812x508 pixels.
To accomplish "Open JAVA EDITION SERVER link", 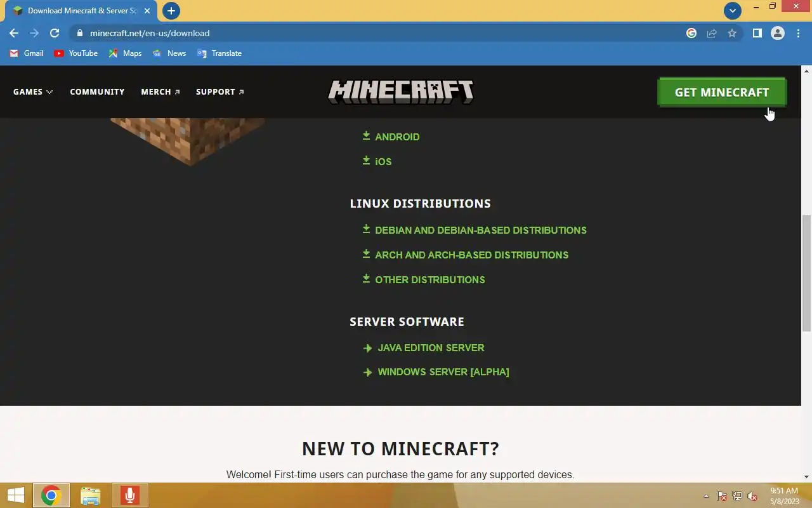I will tap(431, 348).
